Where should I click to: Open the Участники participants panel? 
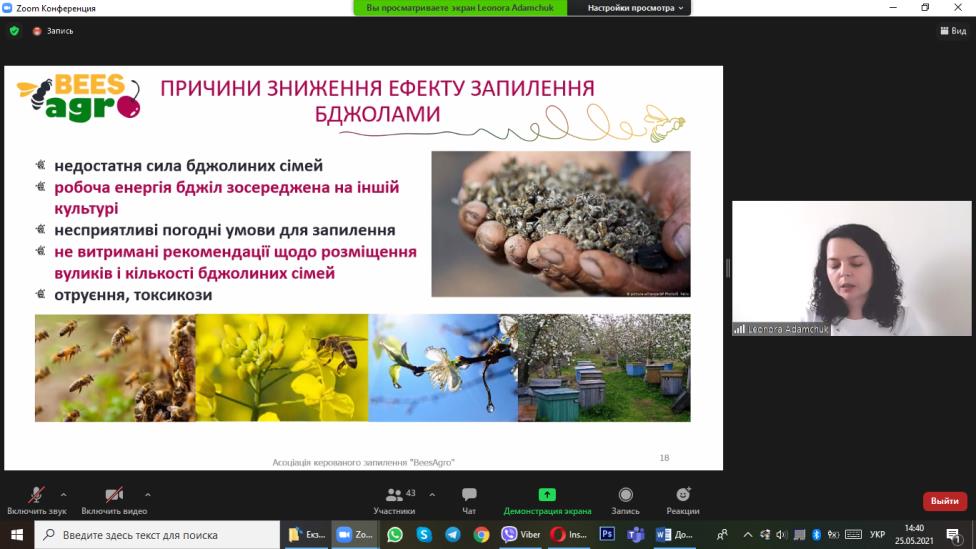[394, 499]
